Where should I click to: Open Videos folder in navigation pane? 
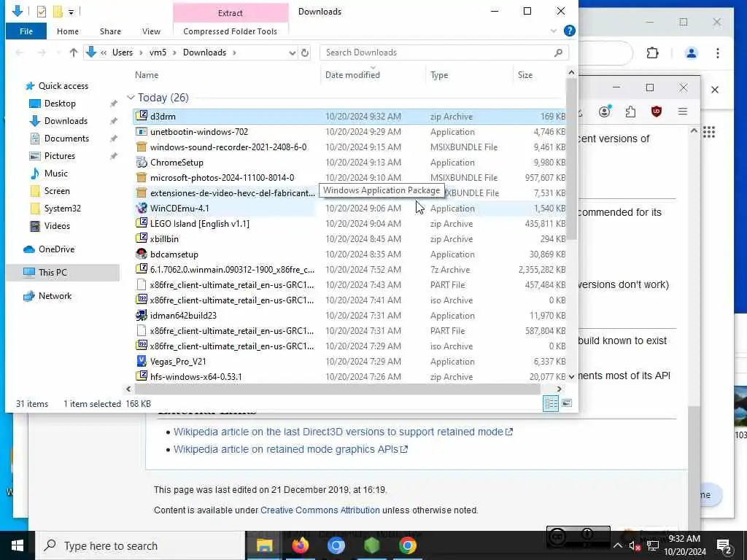click(x=57, y=226)
